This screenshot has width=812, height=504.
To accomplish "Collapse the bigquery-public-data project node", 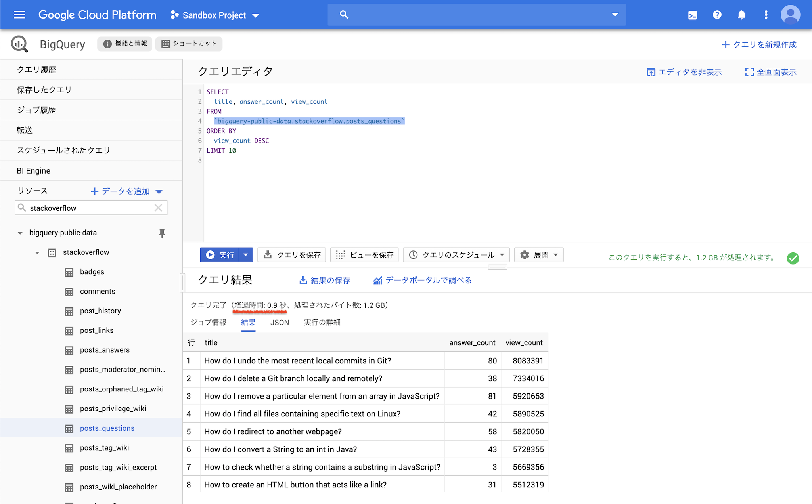I will coord(20,233).
